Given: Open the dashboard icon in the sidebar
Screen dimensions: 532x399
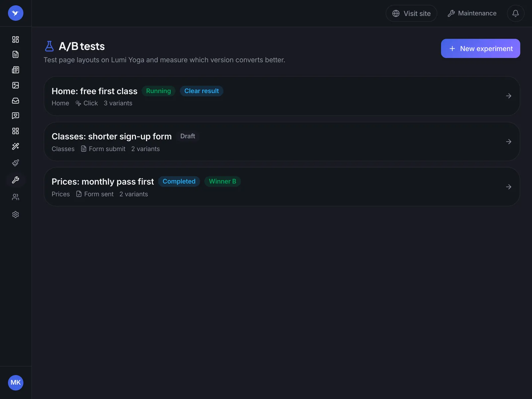Looking at the screenshot, I should [16, 39].
